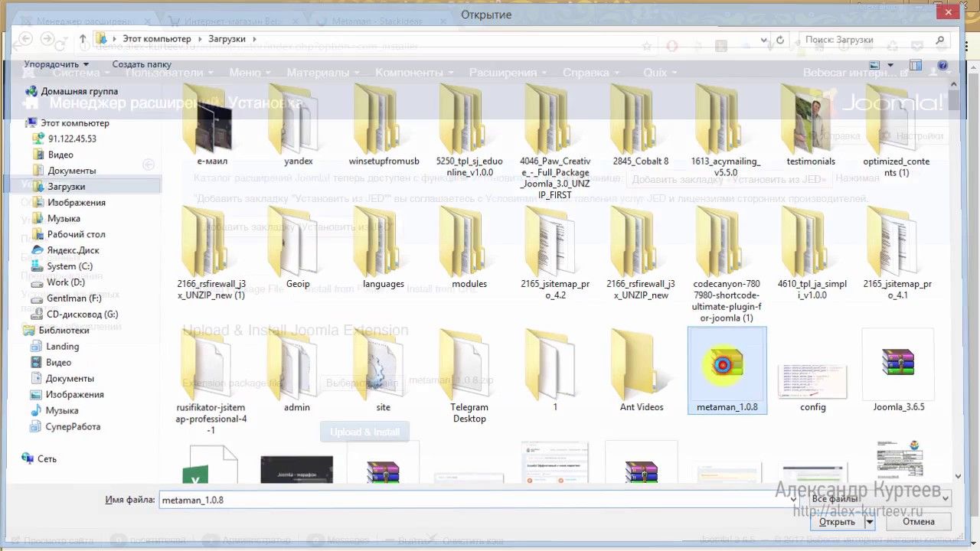
Task: Open Яндекс.Диск in navigation pane
Action: pyautogui.click(x=65, y=250)
